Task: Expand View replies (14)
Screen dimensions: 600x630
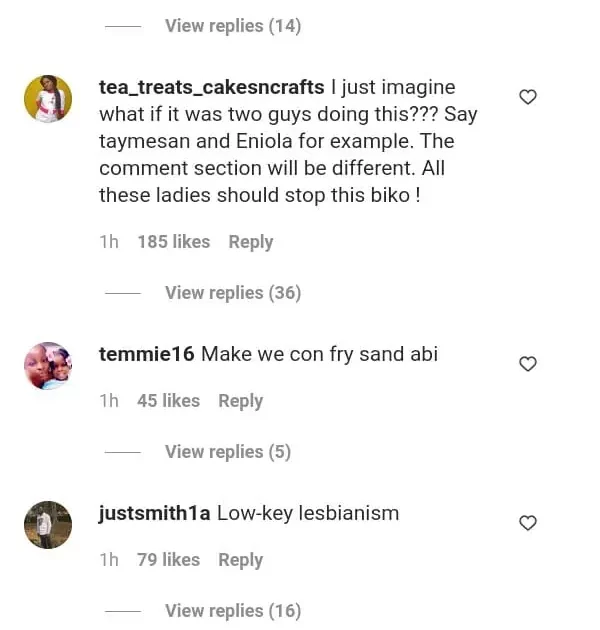Action: [x=232, y=26]
